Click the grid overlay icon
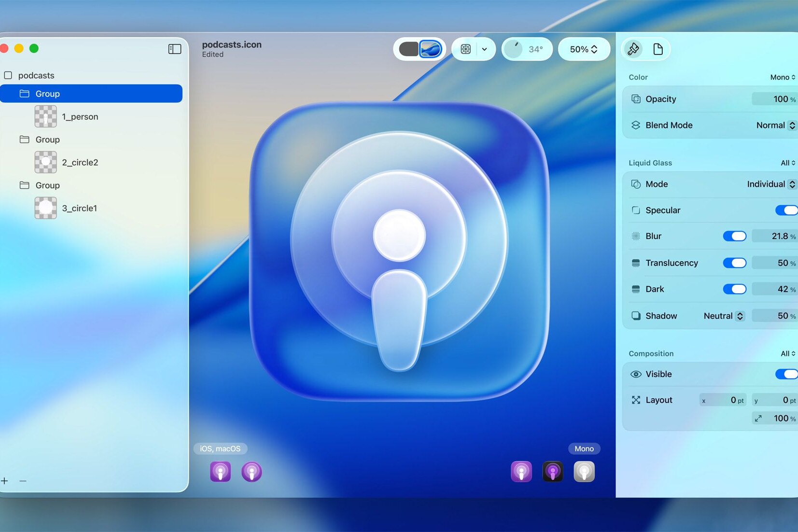The image size is (798, 532). pos(465,49)
